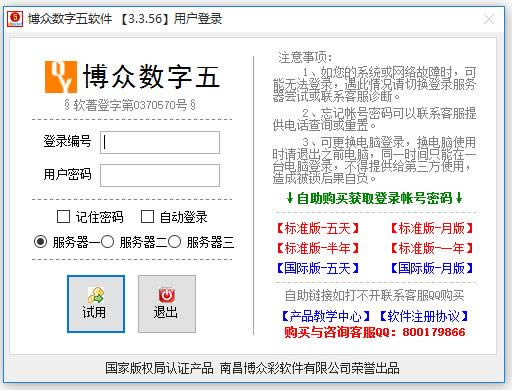Open the 【软件注册协议】 link
The height and width of the screenshot is (390, 512).
coord(424,316)
